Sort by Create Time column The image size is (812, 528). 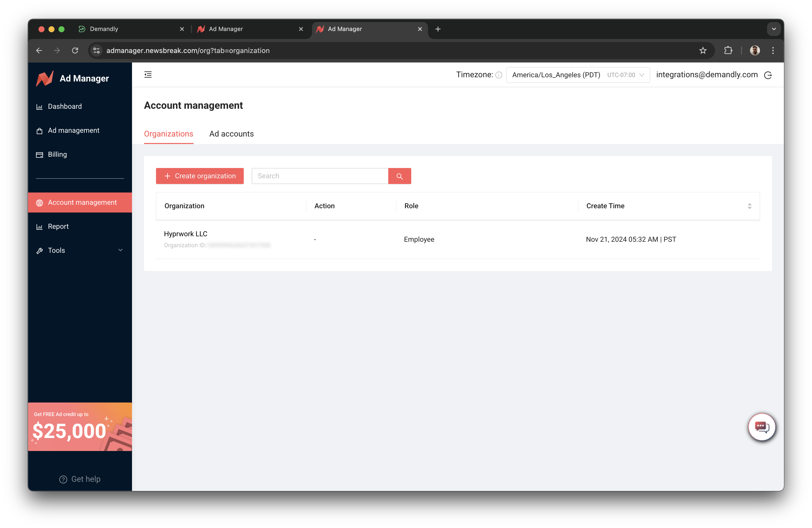pos(749,206)
